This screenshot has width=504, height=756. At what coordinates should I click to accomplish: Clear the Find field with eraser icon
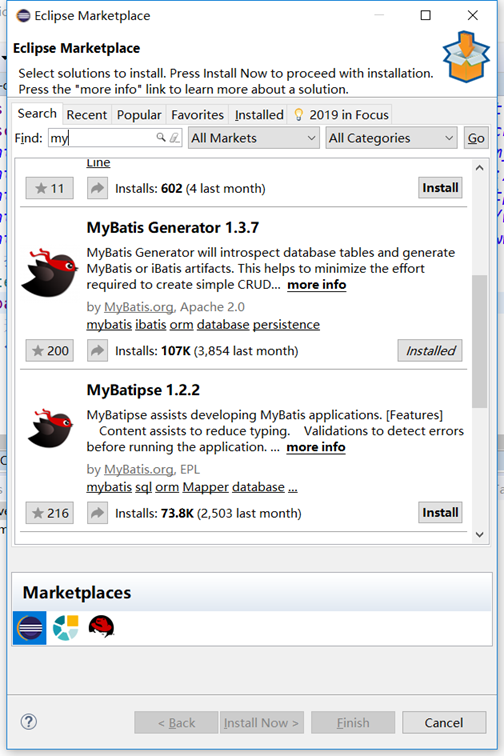coord(174,138)
